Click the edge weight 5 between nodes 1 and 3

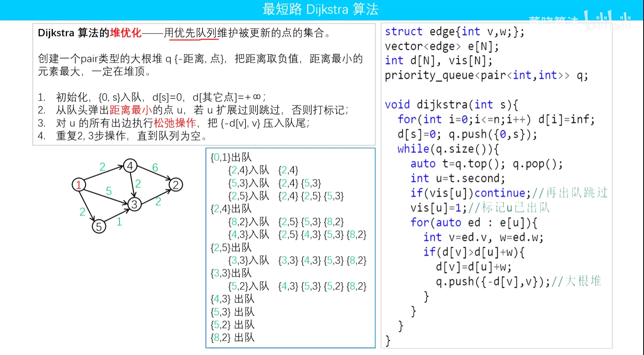(x=109, y=191)
